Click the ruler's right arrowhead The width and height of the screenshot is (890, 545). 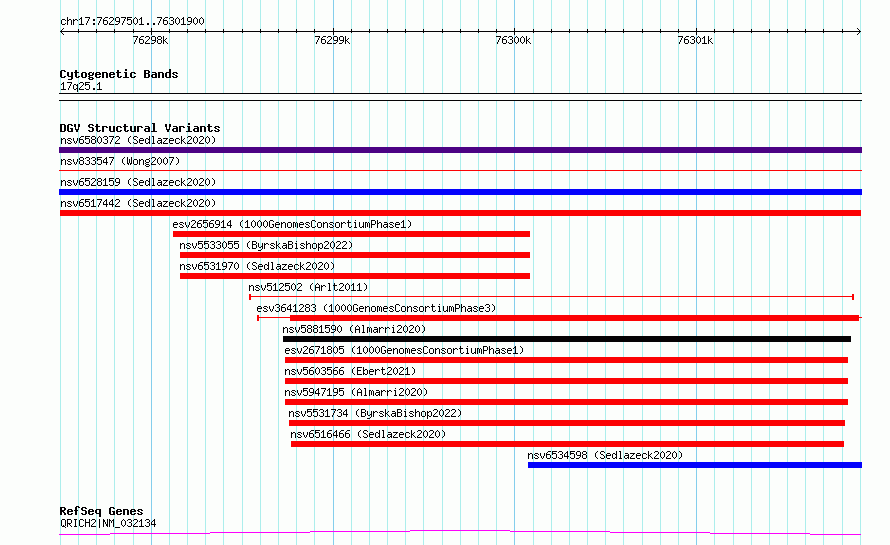tap(859, 31)
